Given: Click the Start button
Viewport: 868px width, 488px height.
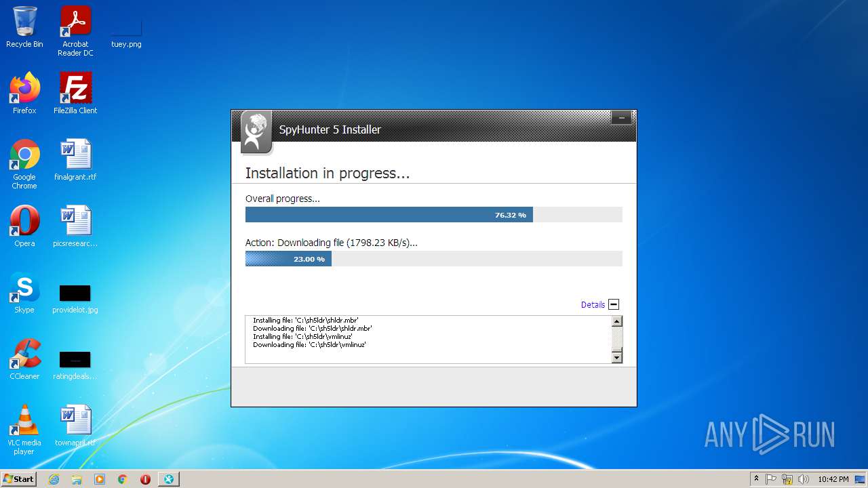Looking at the screenshot, I should [18, 479].
